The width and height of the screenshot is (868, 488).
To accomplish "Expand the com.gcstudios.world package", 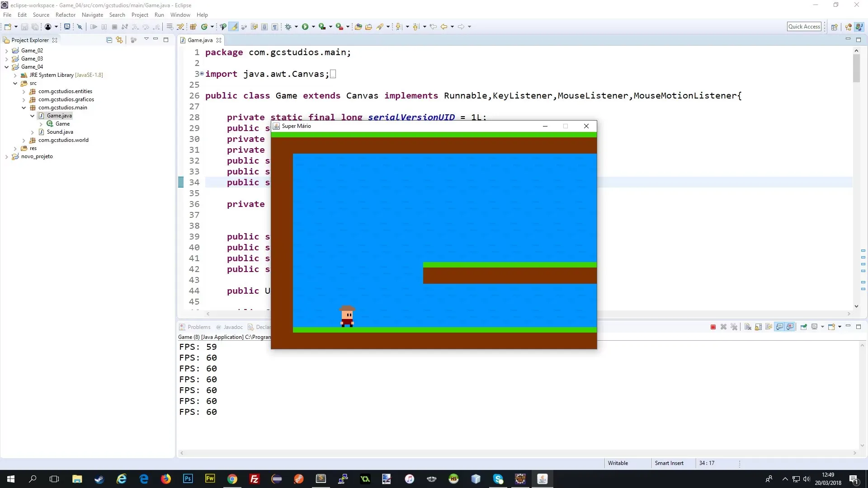I will pos(24,140).
